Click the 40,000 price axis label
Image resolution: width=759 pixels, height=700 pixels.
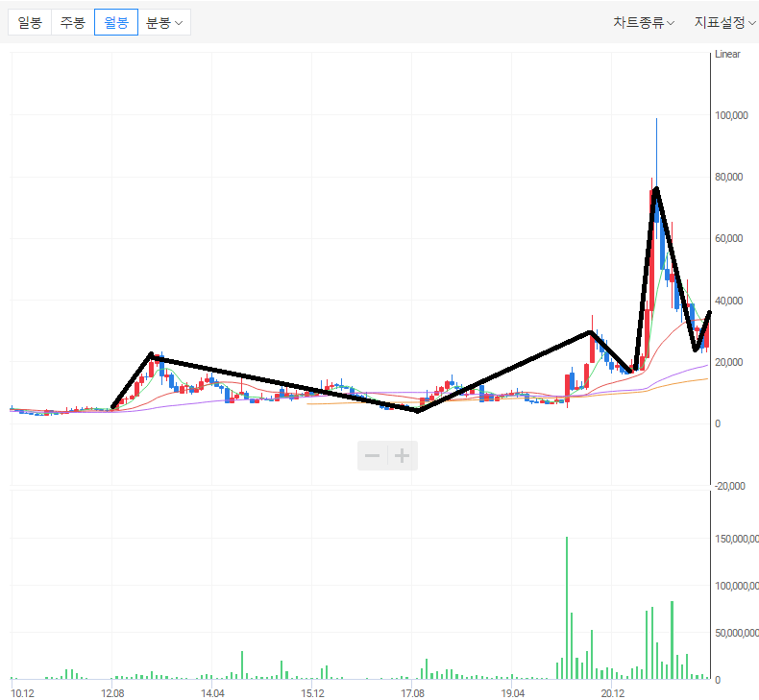point(729,301)
